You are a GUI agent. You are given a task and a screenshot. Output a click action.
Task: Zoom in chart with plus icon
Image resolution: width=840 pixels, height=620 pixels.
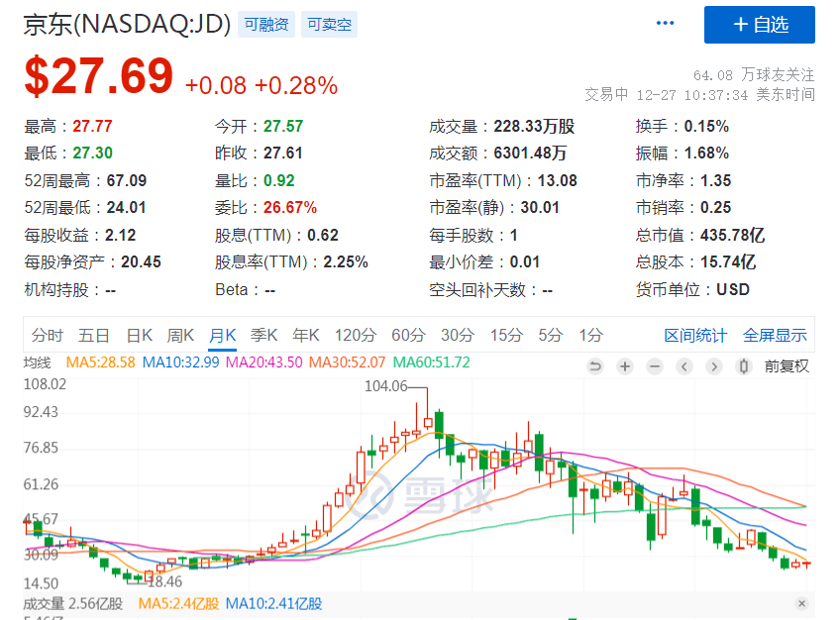(x=625, y=366)
